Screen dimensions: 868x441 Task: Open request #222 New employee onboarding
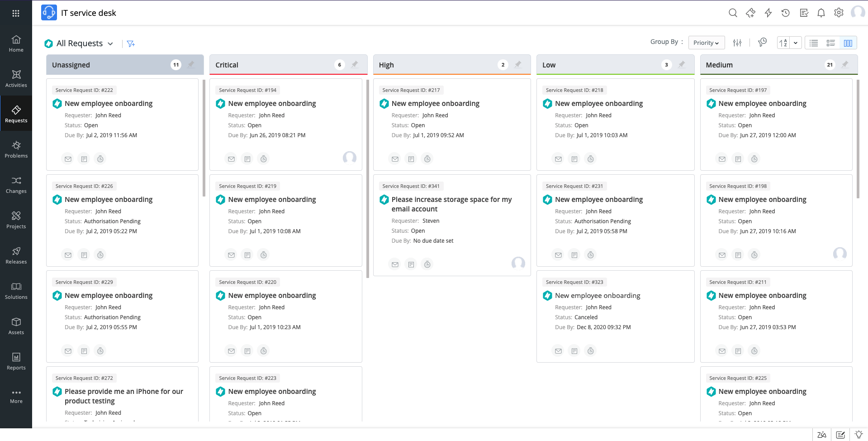(x=109, y=104)
